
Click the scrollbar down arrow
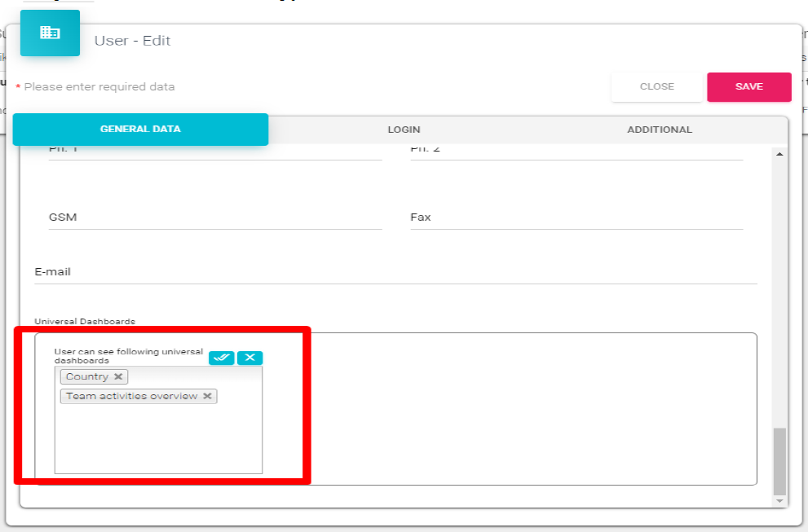click(x=779, y=500)
